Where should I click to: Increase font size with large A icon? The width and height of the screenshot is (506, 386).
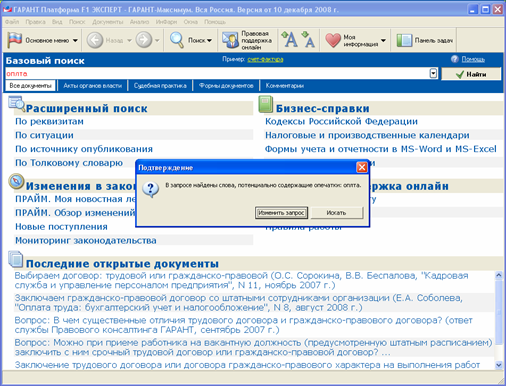[290, 39]
